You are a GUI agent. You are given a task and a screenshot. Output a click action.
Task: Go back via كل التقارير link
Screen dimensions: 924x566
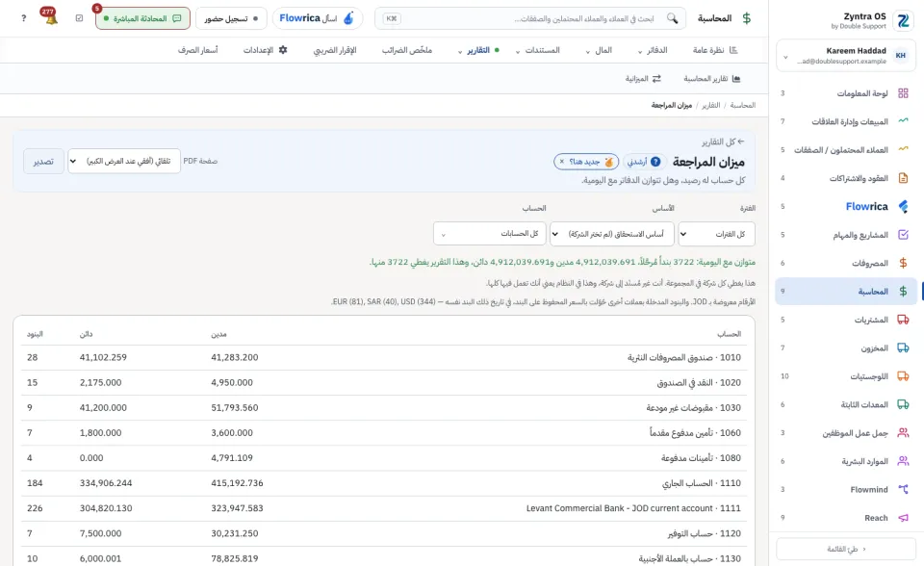coord(723,141)
